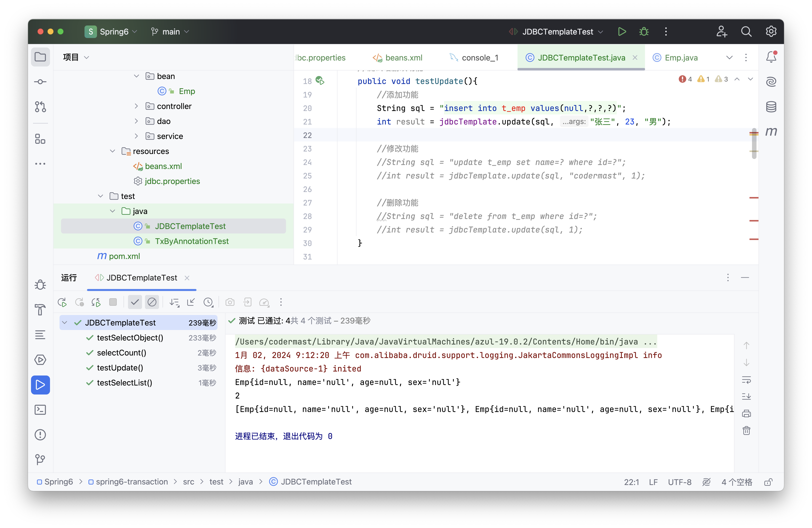Click the Run button in the title bar
Image resolution: width=812 pixels, height=528 pixels.
(621, 32)
